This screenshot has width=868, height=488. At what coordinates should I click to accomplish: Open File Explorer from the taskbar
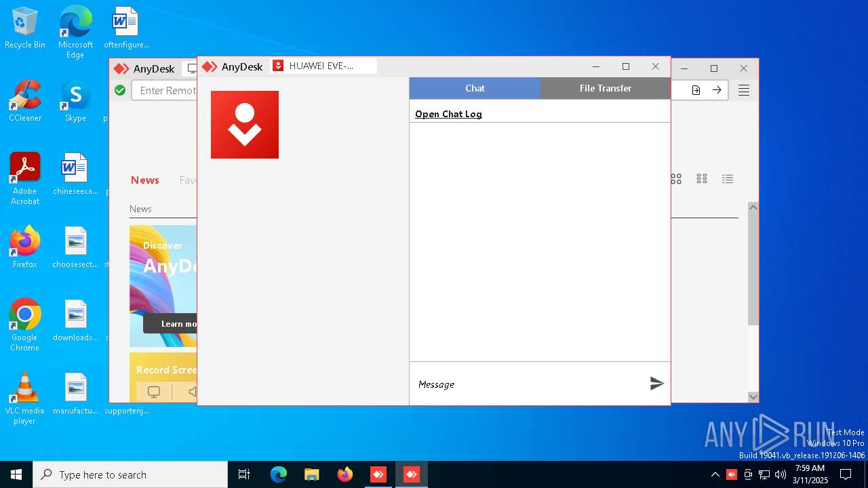[x=311, y=474]
